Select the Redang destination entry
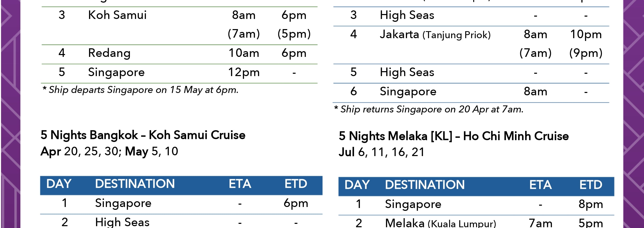 pos(109,53)
